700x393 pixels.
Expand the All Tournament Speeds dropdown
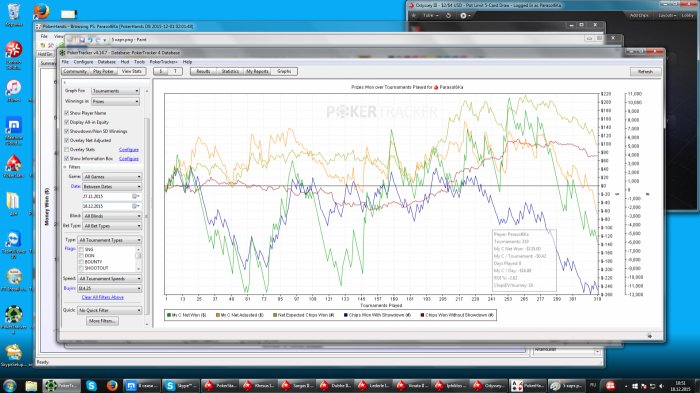point(109,278)
